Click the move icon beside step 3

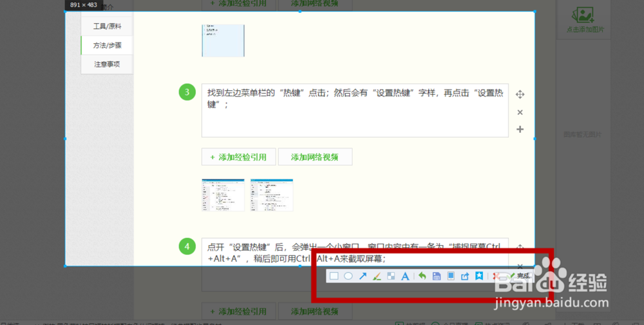[520, 94]
